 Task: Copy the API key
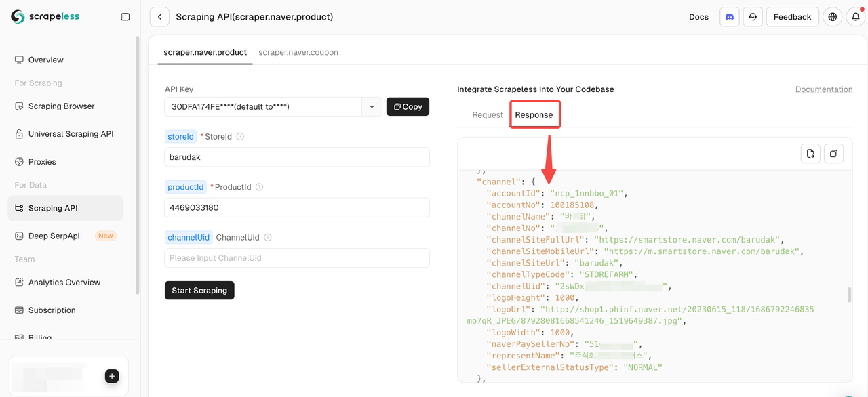[x=408, y=106]
